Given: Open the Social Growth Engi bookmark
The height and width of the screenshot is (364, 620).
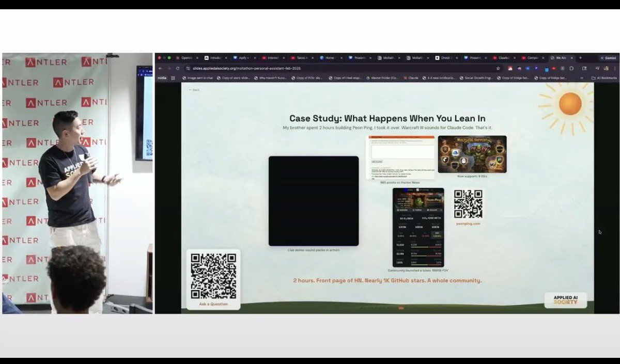Looking at the screenshot, I should click(x=476, y=78).
